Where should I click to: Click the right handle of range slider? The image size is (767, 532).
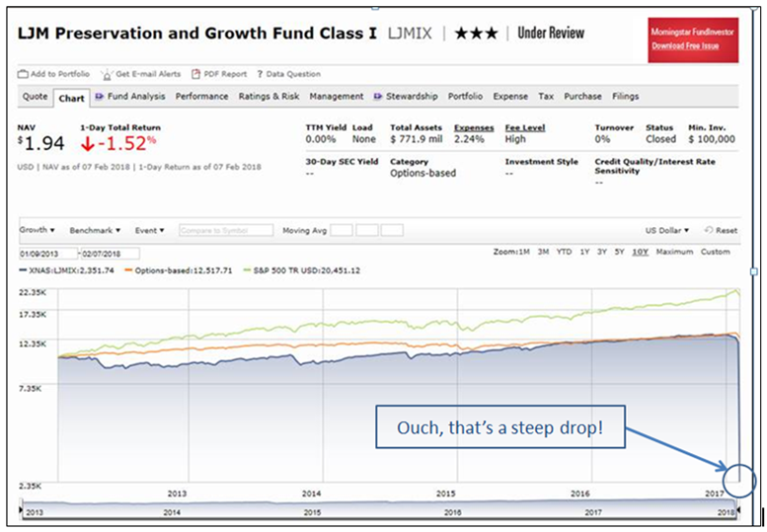738,509
